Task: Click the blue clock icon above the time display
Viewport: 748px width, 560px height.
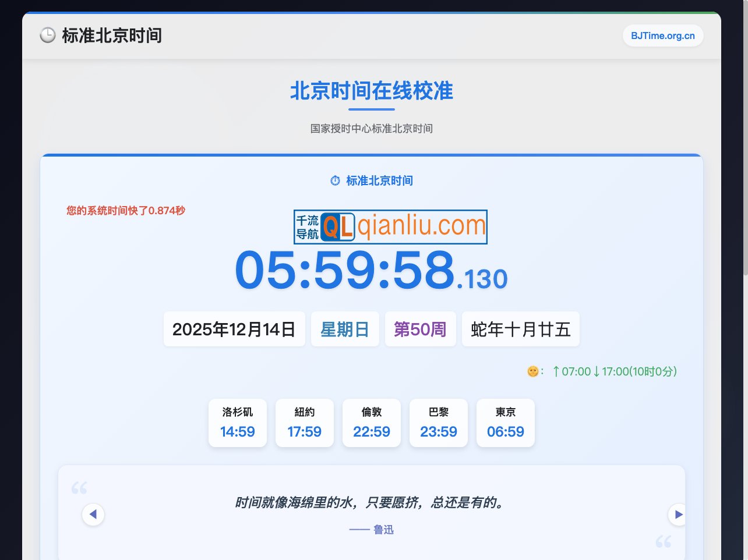Action: 334,181
